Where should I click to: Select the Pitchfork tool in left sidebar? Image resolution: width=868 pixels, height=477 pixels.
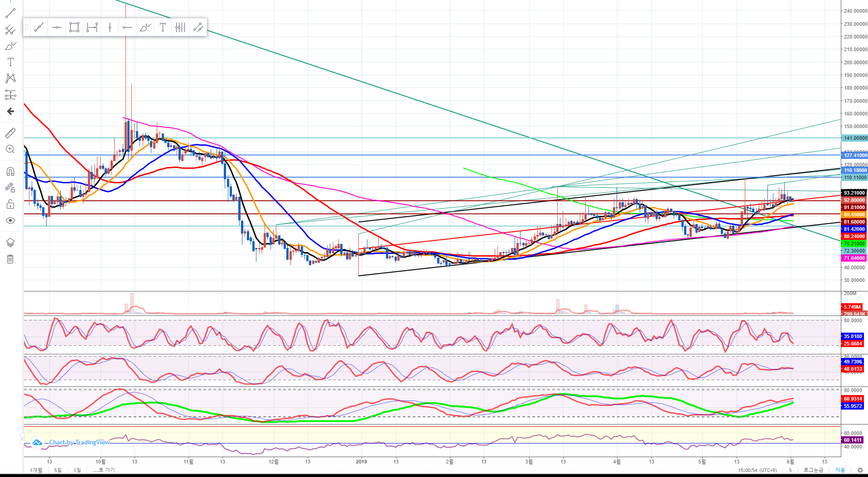[x=10, y=30]
